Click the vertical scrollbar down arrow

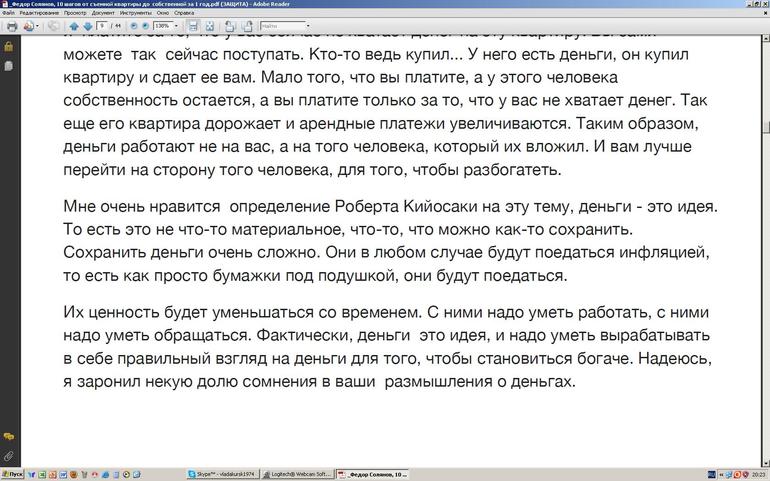(x=764, y=461)
